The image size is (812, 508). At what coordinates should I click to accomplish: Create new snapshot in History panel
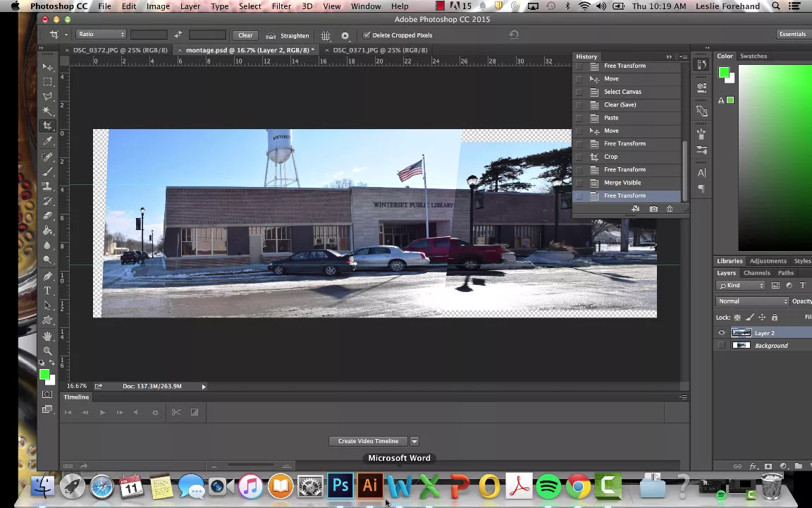point(653,208)
